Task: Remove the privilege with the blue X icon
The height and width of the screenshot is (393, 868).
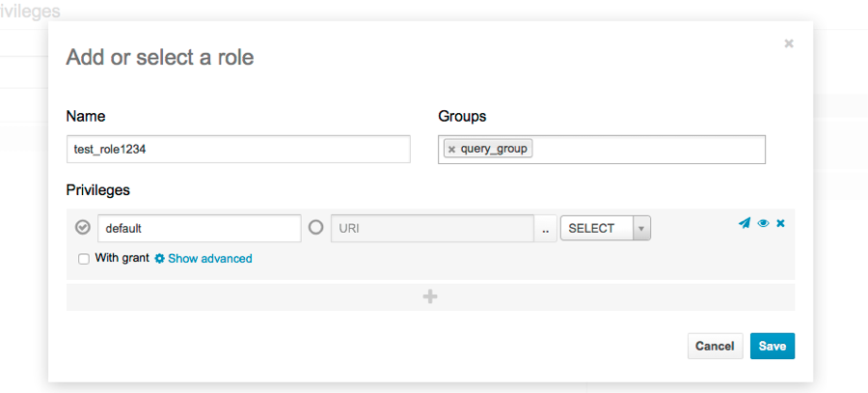Action: coord(781,223)
